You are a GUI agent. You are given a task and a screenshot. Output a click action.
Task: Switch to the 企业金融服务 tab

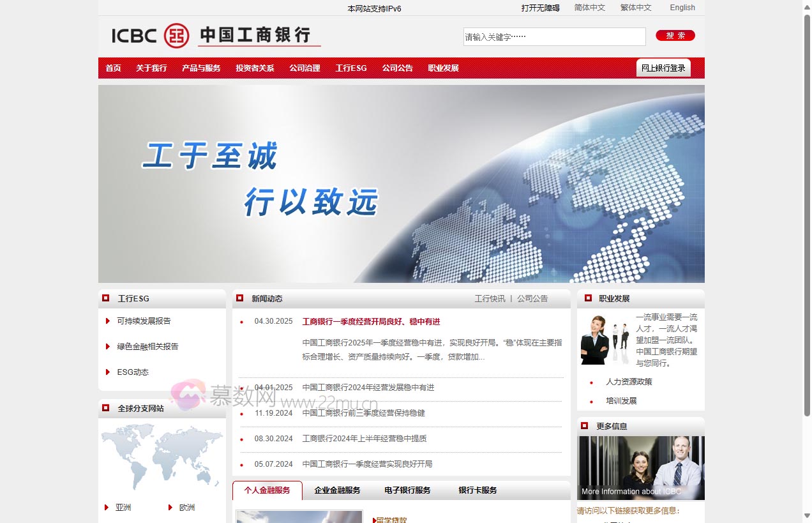click(x=336, y=490)
